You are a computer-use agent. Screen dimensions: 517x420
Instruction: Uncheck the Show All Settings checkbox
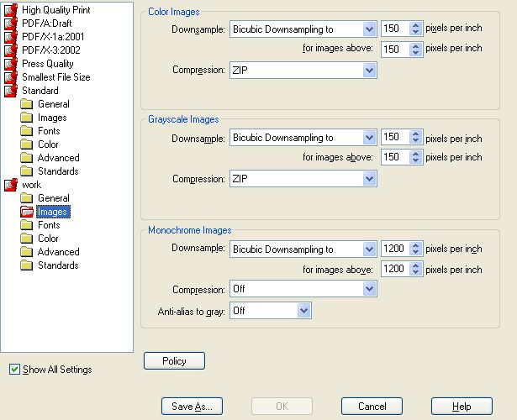[14, 370]
